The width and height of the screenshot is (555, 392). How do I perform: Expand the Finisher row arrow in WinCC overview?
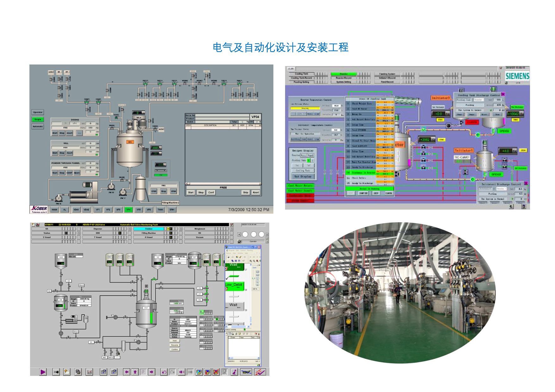click(181, 229)
